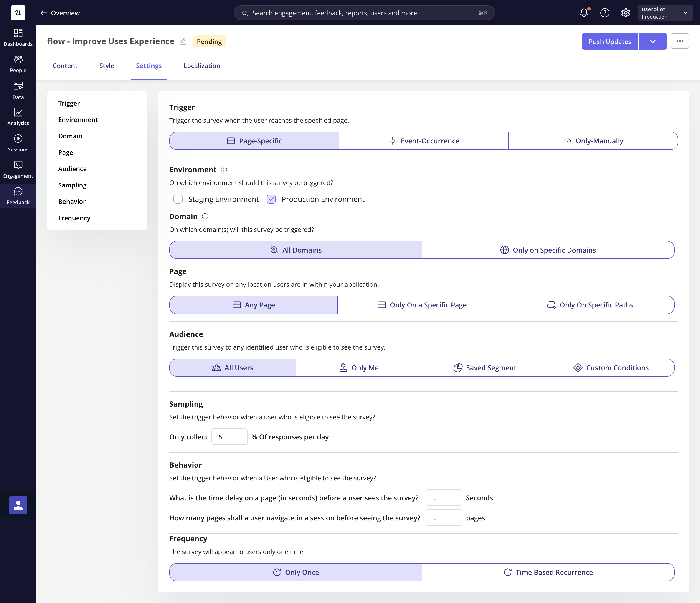Expand Push Updates dropdown arrow
The width and height of the screenshot is (700, 603).
pos(652,41)
